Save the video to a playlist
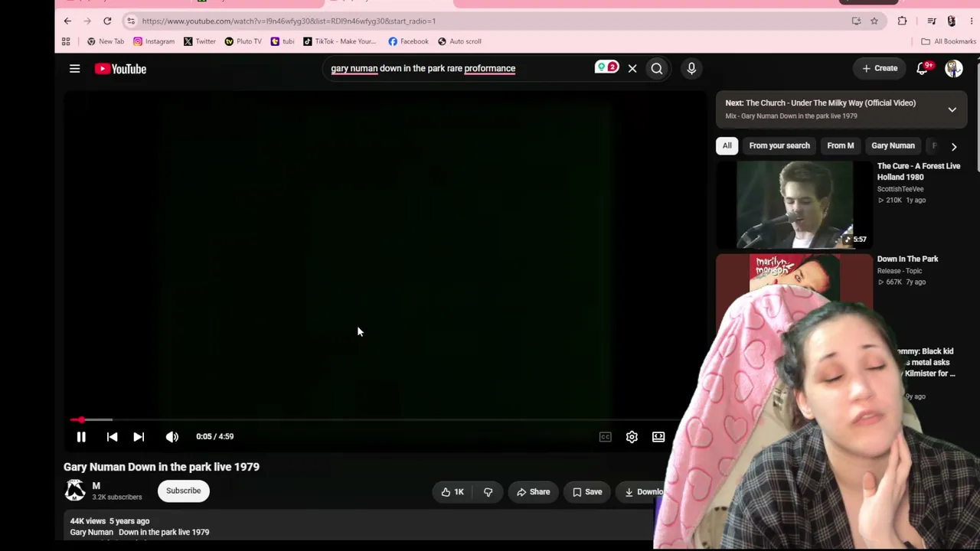The image size is (980, 551). click(x=587, y=492)
